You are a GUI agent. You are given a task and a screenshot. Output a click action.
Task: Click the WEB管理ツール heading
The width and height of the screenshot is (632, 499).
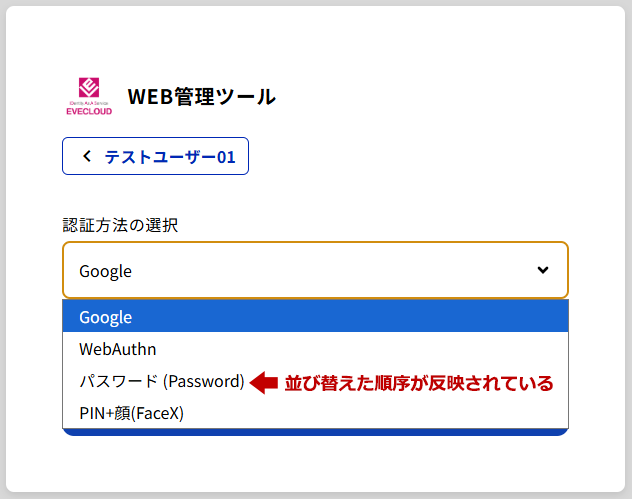pyautogui.click(x=201, y=97)
